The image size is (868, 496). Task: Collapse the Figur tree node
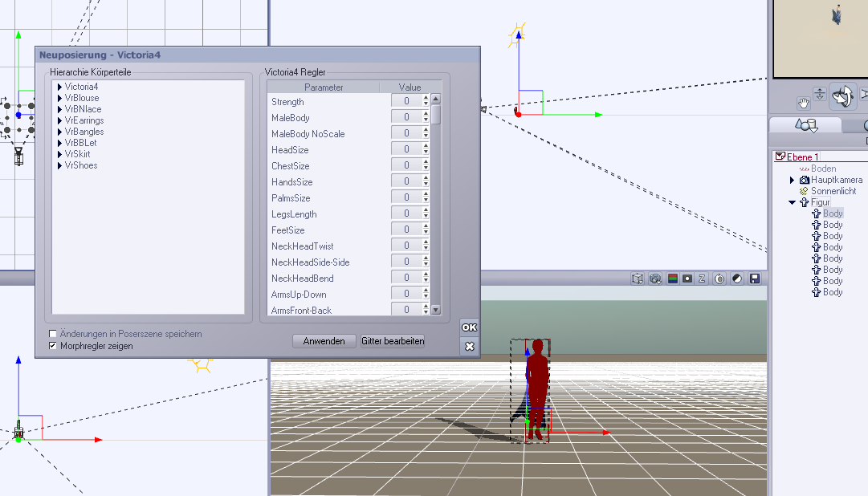[x=792, y=202]
